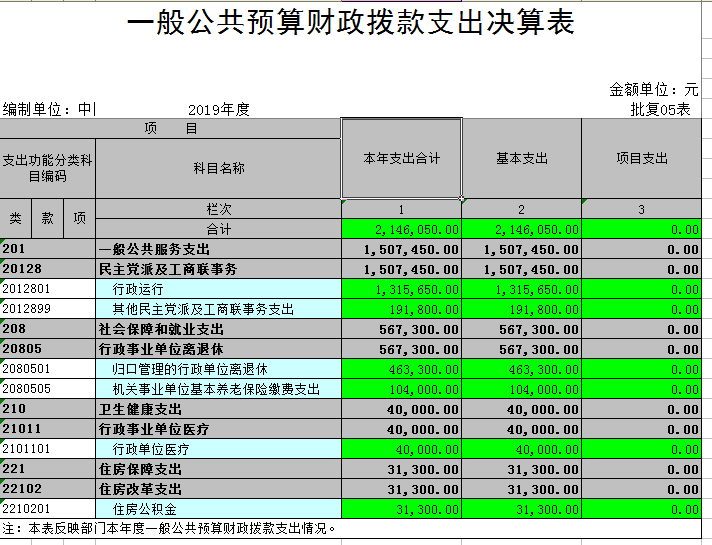Viewport: 712px width, 545px height.
Task: Click the 其他民主党派及工商联事务支出 cell
Action: [x=218, y=309]
